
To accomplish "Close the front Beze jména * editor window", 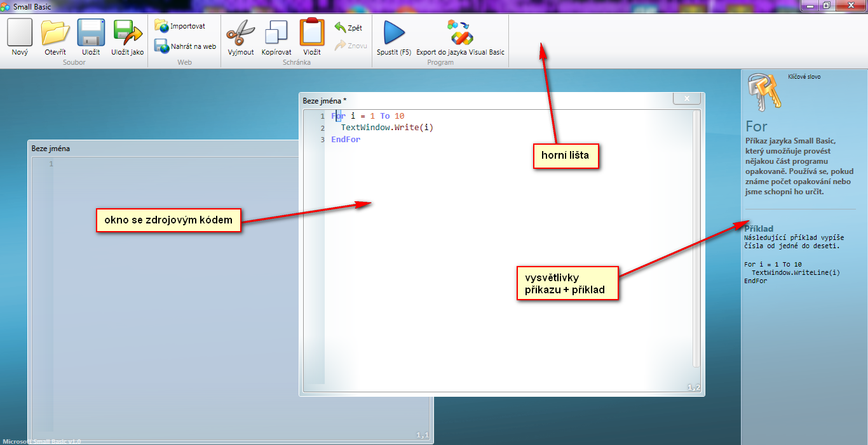I will pyautogui.click(x=686, y=98).
